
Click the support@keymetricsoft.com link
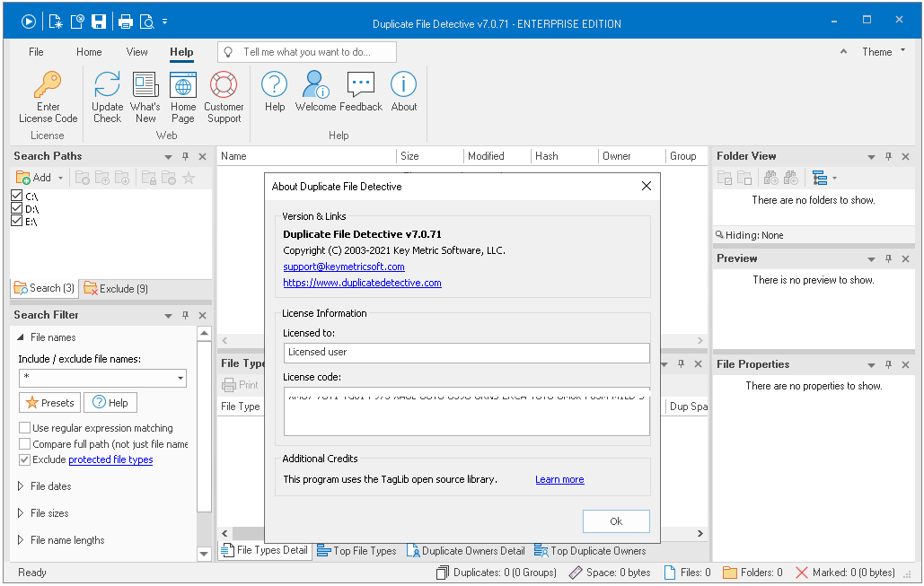(344, 267)
